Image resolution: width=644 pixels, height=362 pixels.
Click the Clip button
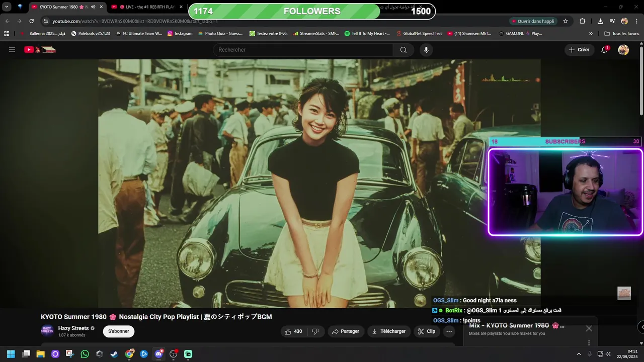pos(427,331)
